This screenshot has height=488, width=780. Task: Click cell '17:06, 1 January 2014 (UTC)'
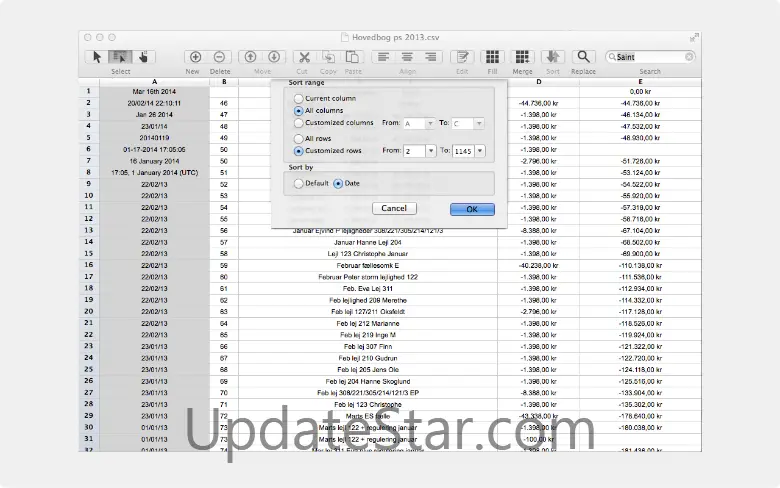(154, 173)
